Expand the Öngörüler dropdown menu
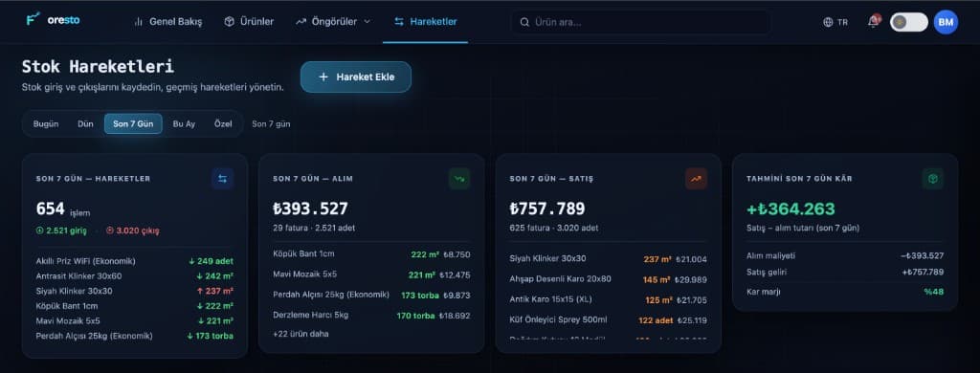 tap(333, 21)
